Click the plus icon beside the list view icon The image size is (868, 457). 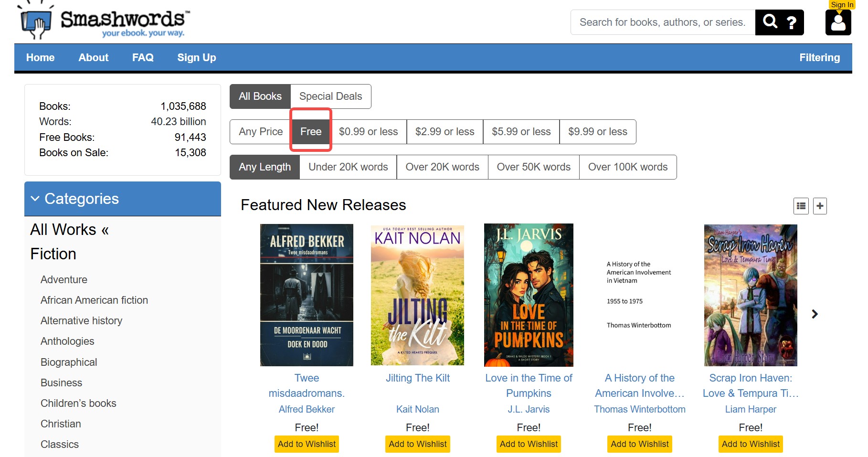pyautogui.click(x=819, y=206)
